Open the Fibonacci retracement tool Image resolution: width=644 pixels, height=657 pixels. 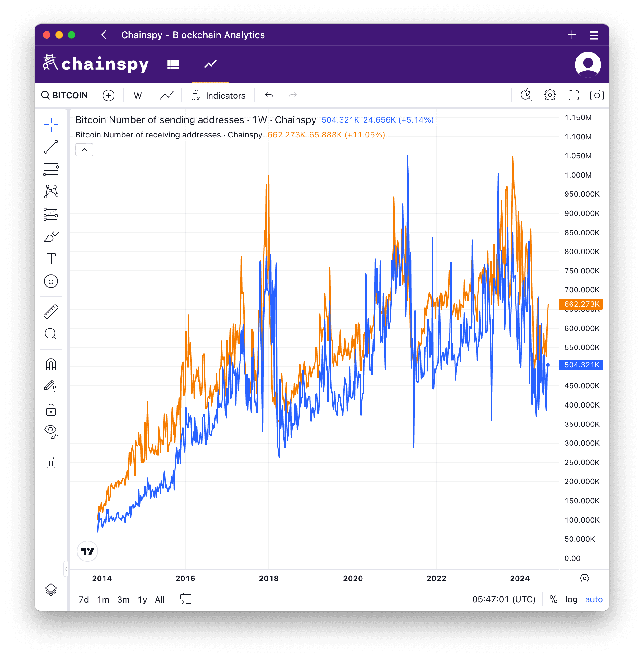coord(51,169)
